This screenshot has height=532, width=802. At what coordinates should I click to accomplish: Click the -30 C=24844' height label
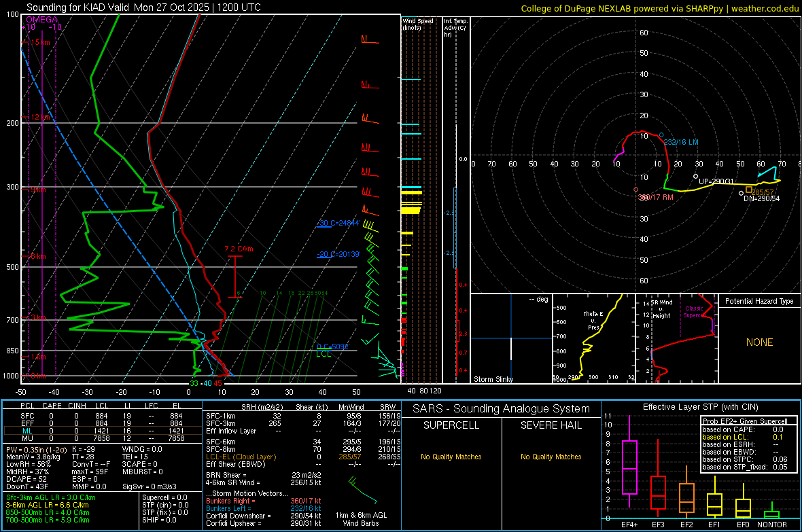tap(339, 223)
